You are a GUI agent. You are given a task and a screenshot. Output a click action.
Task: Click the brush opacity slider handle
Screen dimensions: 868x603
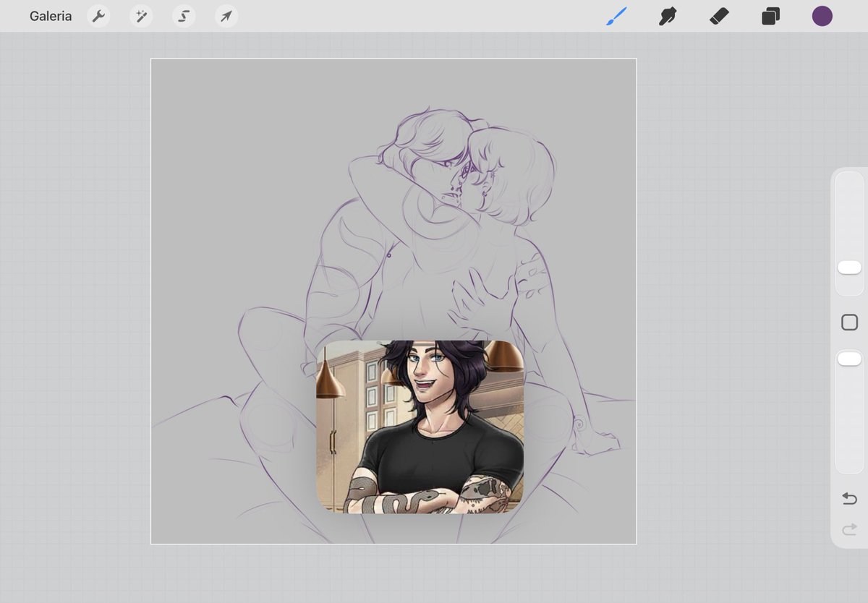tap(849, 359)
